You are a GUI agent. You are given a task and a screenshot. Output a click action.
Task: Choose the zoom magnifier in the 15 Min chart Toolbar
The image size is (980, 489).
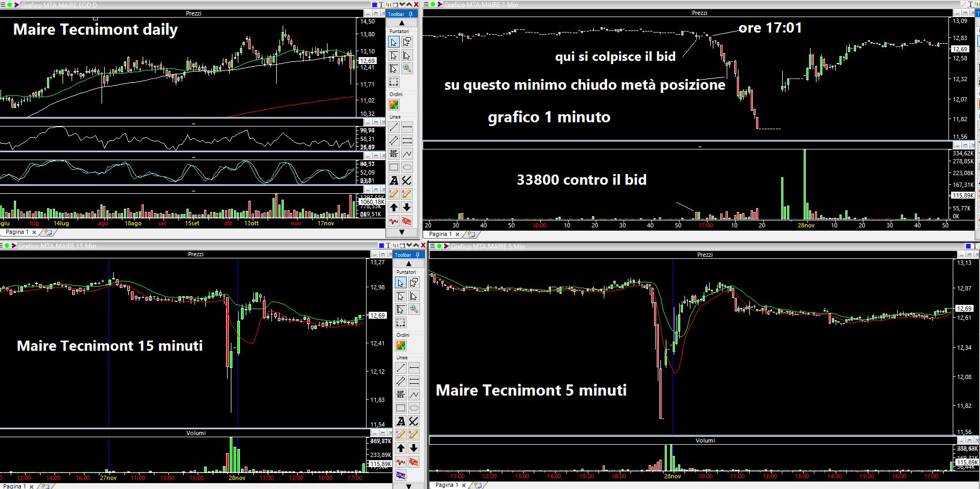414,309
